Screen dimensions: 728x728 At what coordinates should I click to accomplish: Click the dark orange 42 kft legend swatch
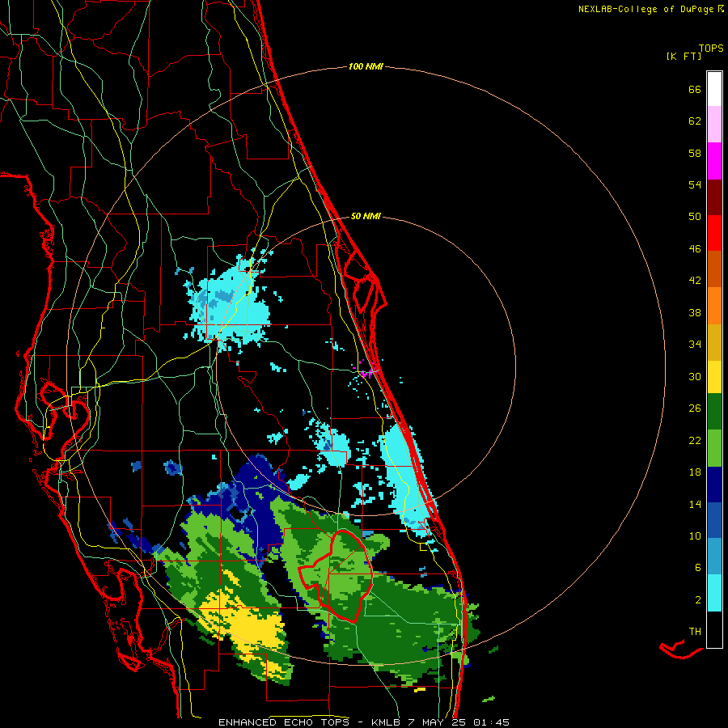coord(714,269)
